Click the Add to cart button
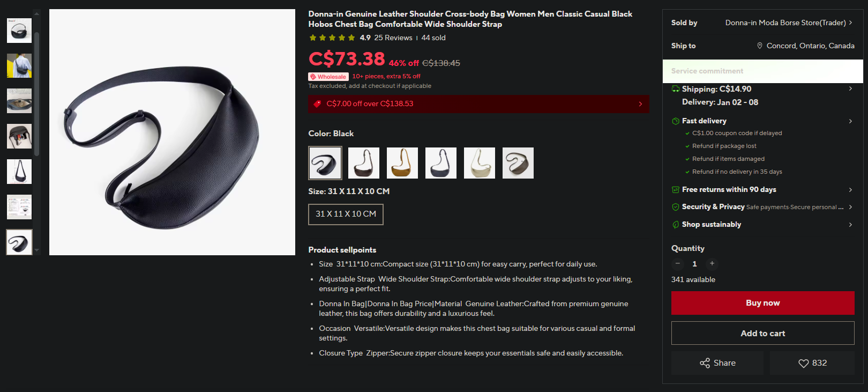This screenshot has height=392, width=868. [763, 333]
